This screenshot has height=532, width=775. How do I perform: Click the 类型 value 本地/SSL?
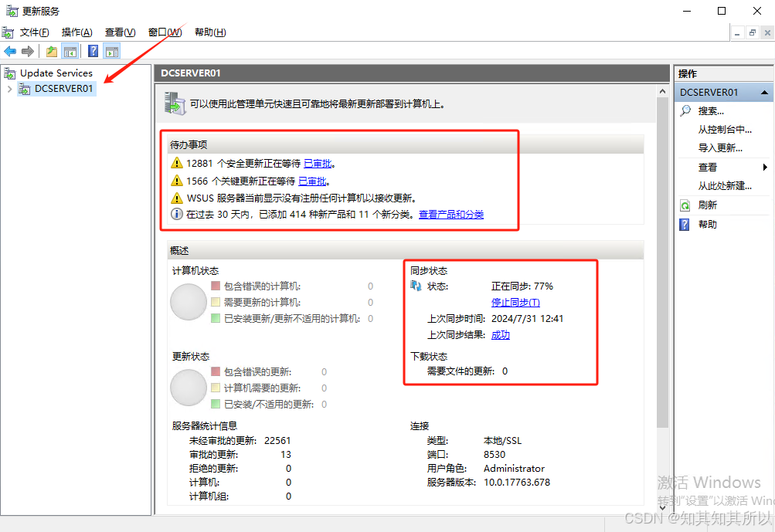502,441
